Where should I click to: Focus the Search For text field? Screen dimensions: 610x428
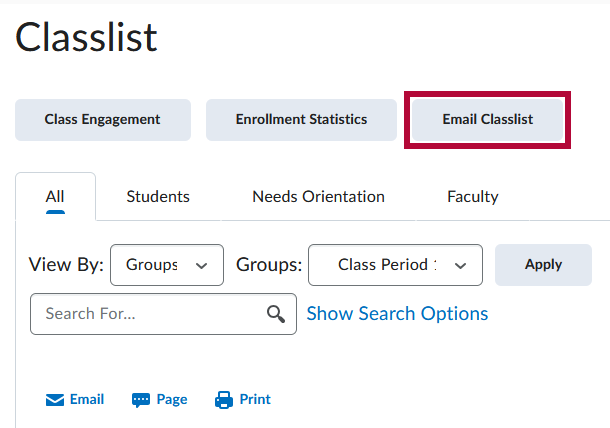pos(150,314)
